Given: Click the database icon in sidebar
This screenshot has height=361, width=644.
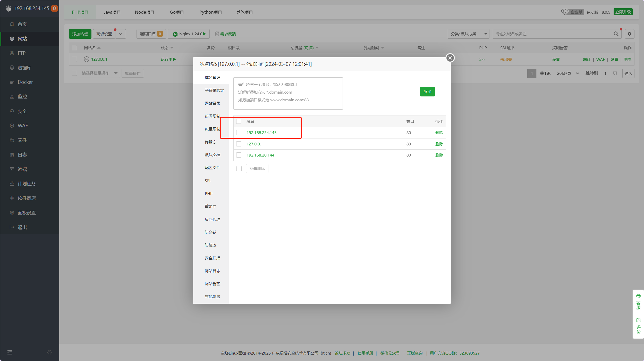Looking at the screenshot, I should [x=12, y=68].
